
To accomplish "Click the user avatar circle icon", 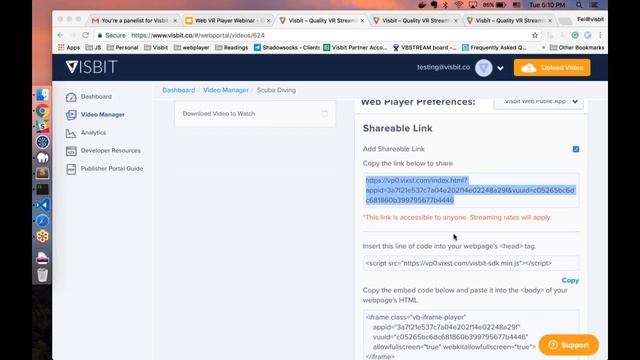I will coord(483,68).
